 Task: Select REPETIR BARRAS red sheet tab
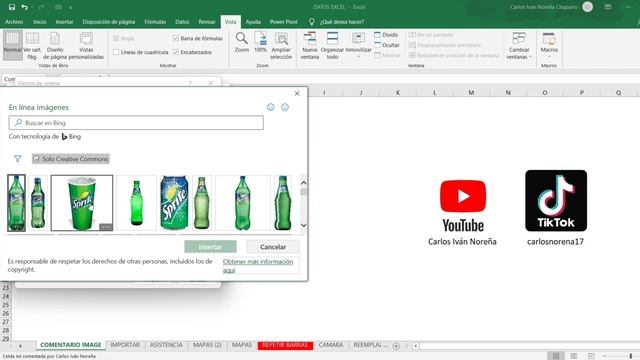pyautogui.click(x=285, y=345)
